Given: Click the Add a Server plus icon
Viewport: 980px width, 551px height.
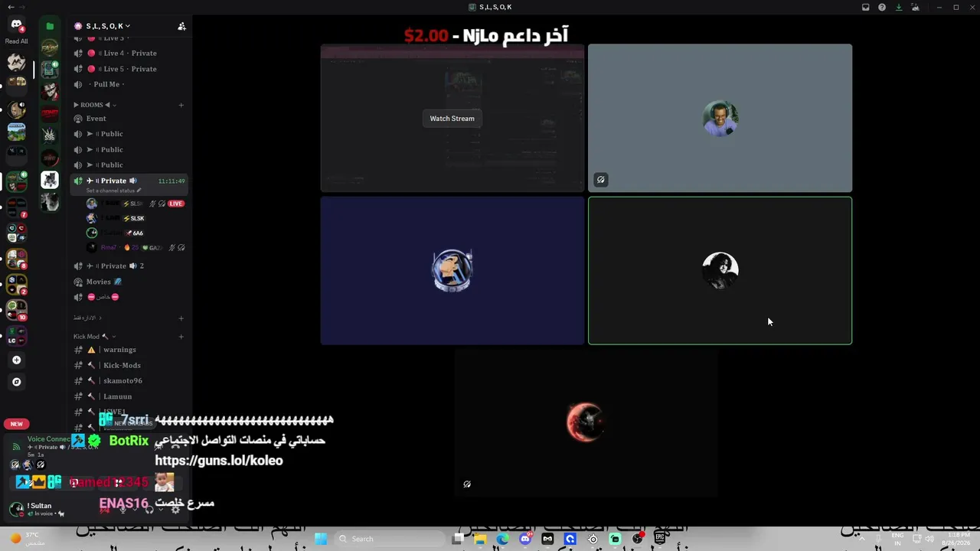Looking at the screenshot, I should [16, 360].
